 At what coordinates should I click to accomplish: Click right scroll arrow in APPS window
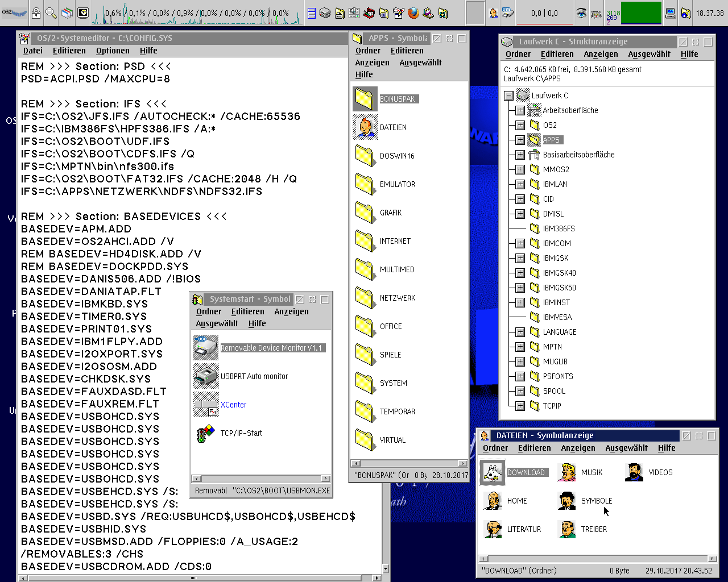click(x=463, y=463)
